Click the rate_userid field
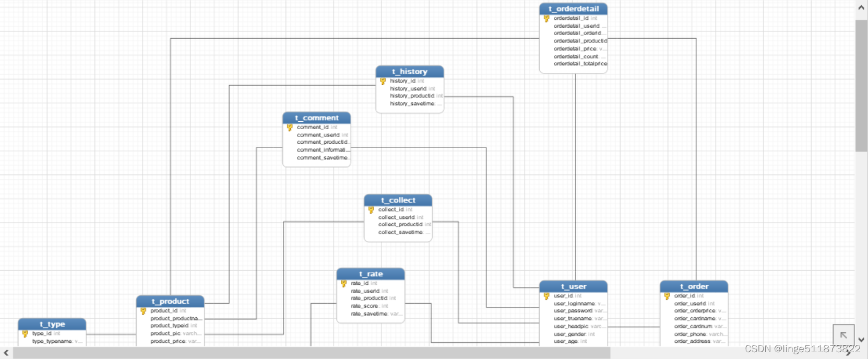Viewport: 868px width, 359px height. click(371, 291)
